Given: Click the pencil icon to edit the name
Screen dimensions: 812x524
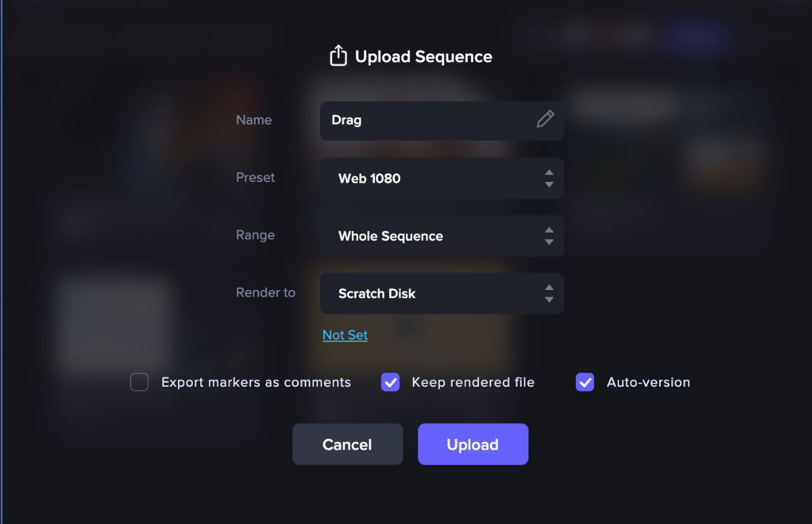Looking at the screenshot, I should [545, 120].
